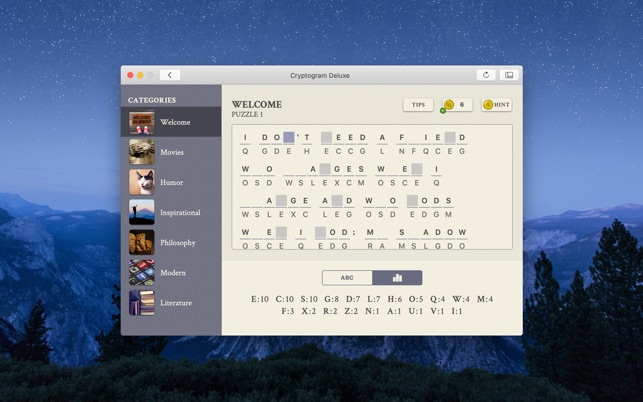
Task: Open the Tips button
Action: 418,104
